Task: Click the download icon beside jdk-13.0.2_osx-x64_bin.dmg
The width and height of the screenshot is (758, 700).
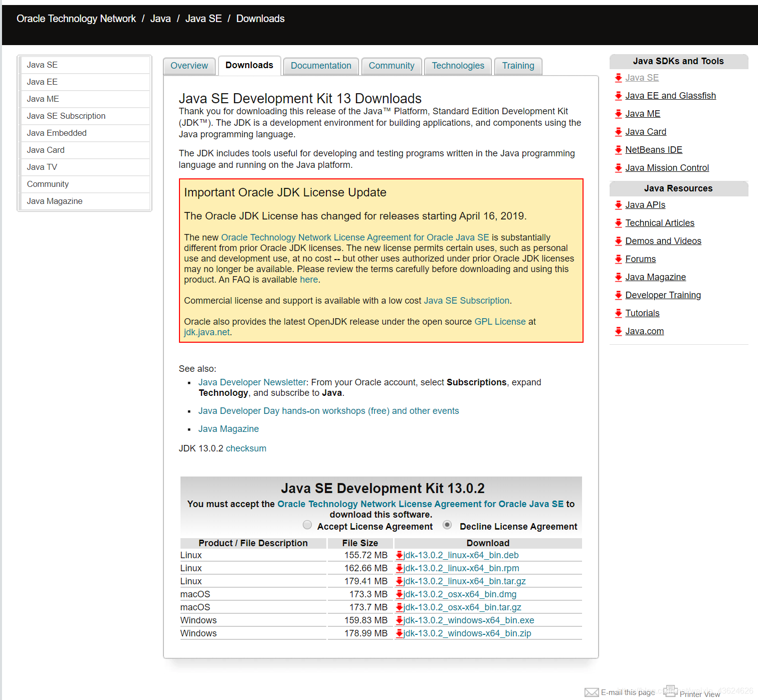Action: click(x=400, y=594)
